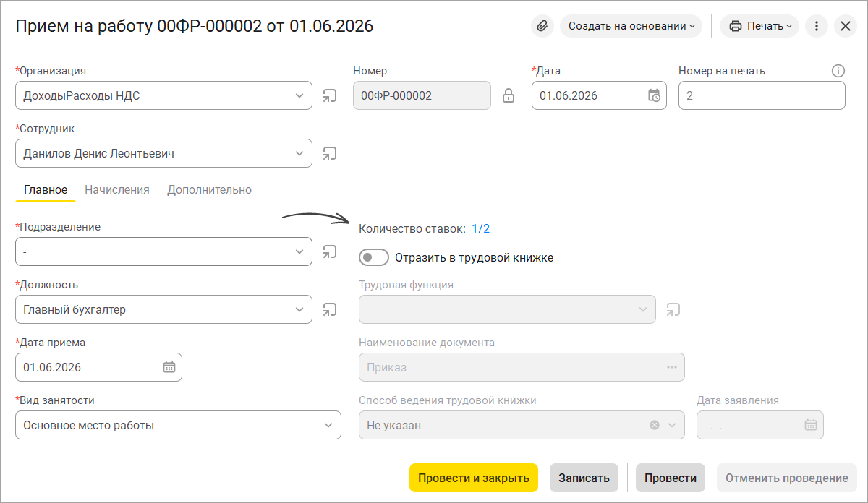Image resolution: width=868 pixels, height=503 pixels.
Task: Open the calendar picker in Дата field
Action: (653, 95)
